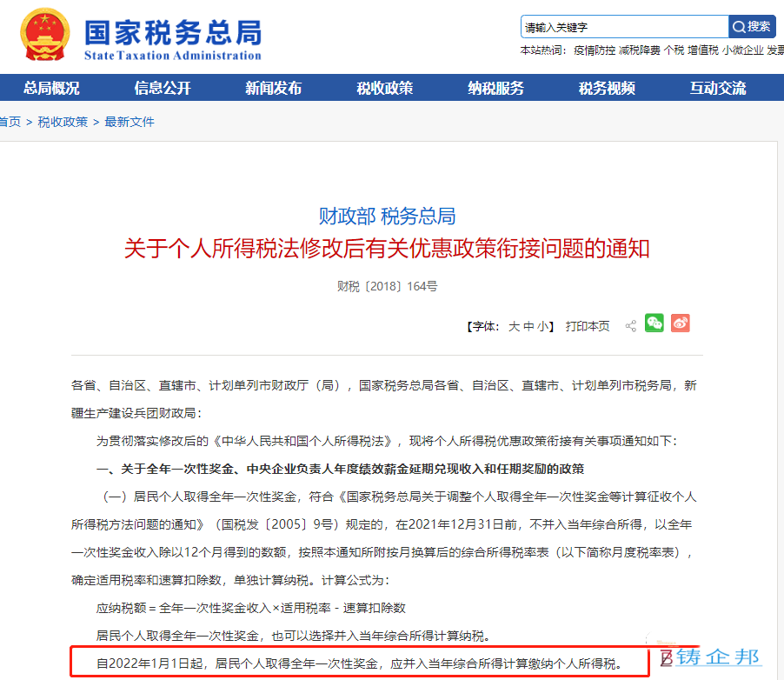Set font size to 小
This screenshot has width=784, height=680.
(x=543, y=327)
